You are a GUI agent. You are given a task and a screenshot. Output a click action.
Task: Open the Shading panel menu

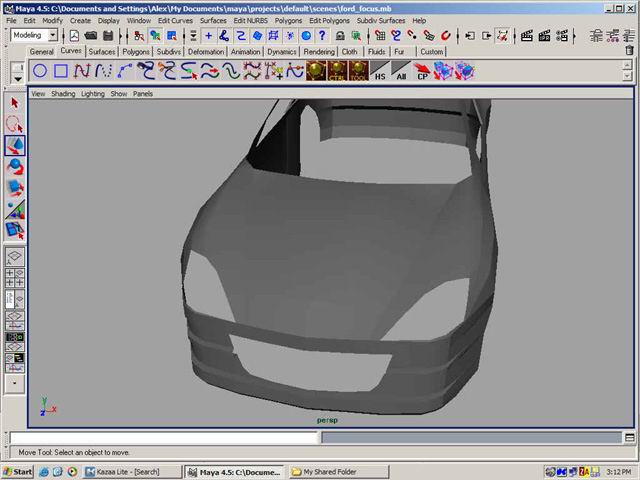click(x=63, y=94)
